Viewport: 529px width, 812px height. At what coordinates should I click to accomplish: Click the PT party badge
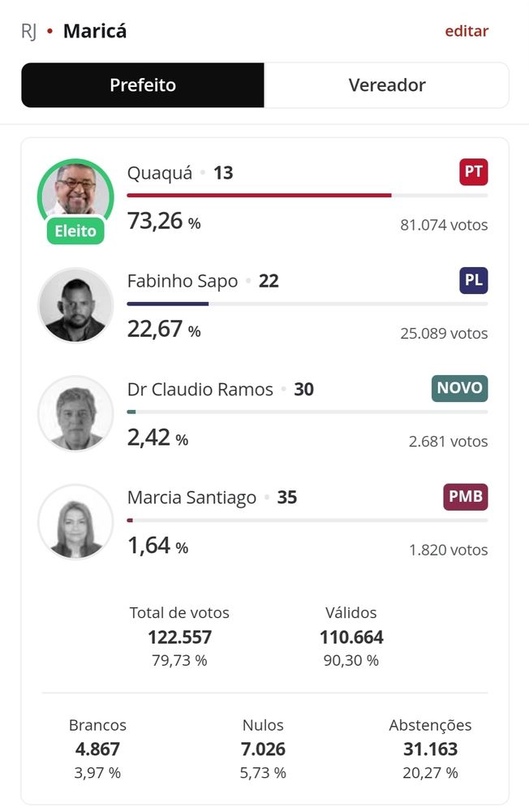[x=474, y=172]
